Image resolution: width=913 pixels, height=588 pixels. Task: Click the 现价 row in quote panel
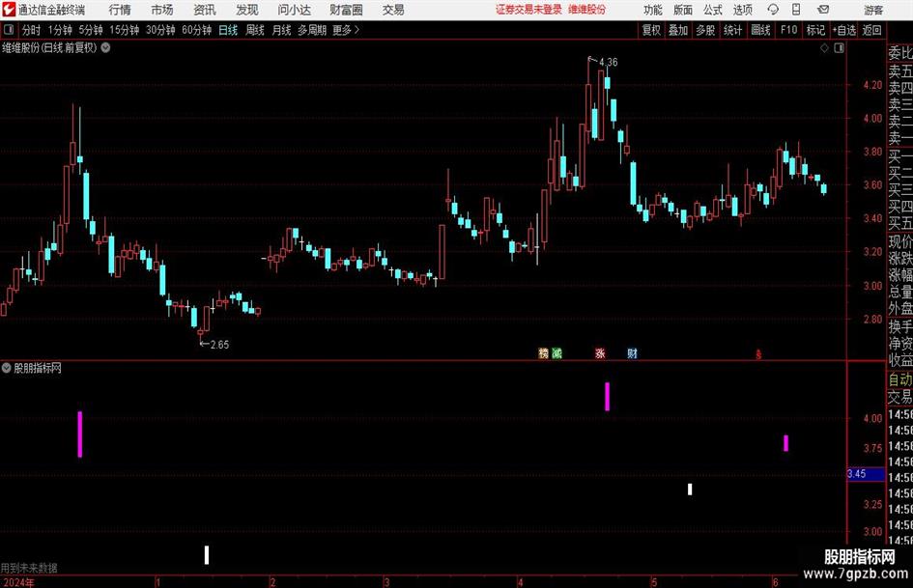(900, 241)
